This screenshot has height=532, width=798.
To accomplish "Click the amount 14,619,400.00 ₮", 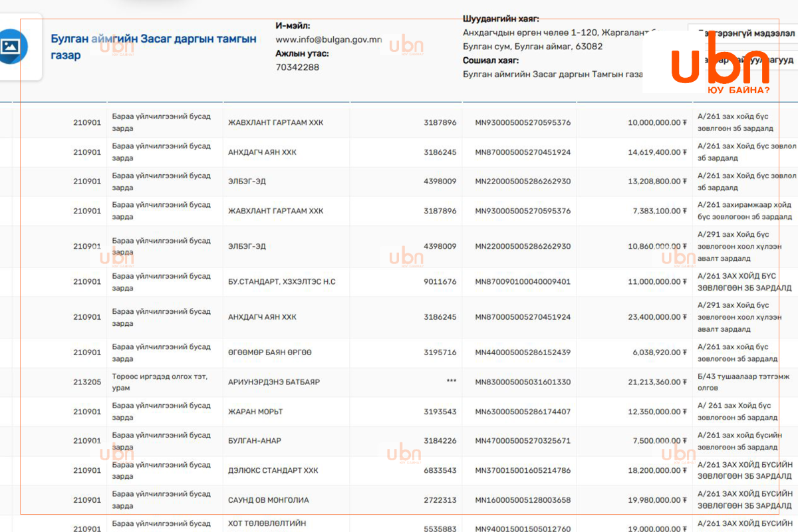I will (657, 152).
